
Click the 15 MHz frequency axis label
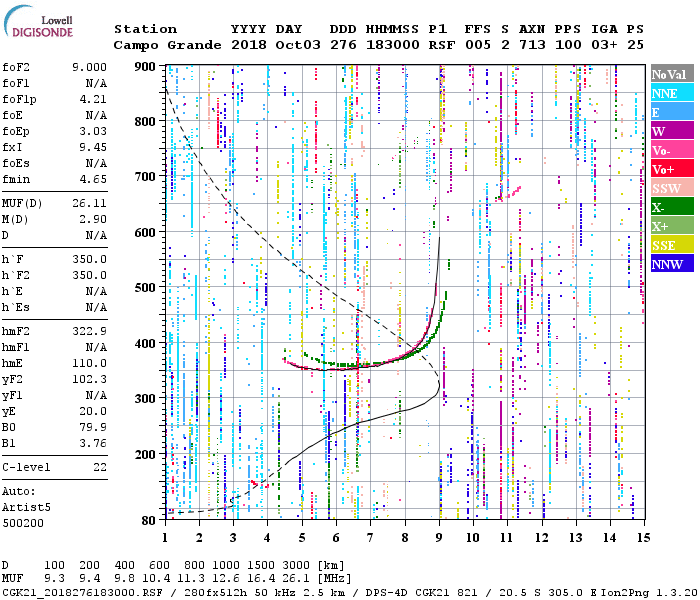(x=643, y=538)
